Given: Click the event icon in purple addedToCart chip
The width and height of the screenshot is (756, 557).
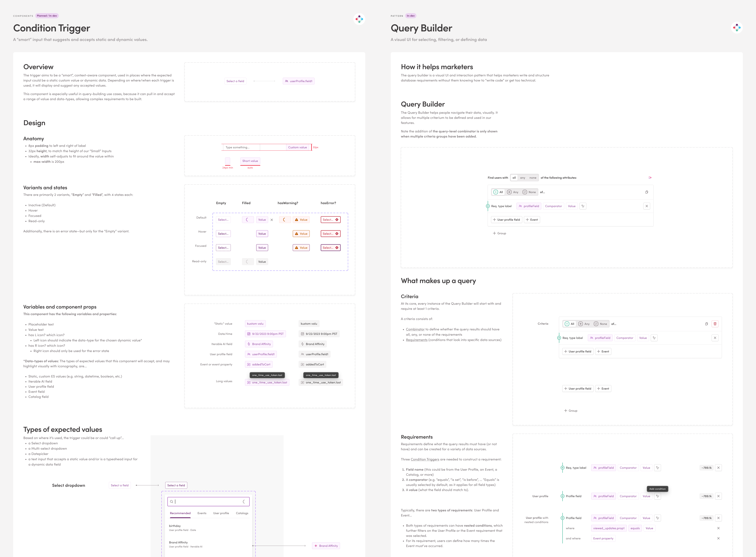Looking at the screenshot, I should (249, 364).
